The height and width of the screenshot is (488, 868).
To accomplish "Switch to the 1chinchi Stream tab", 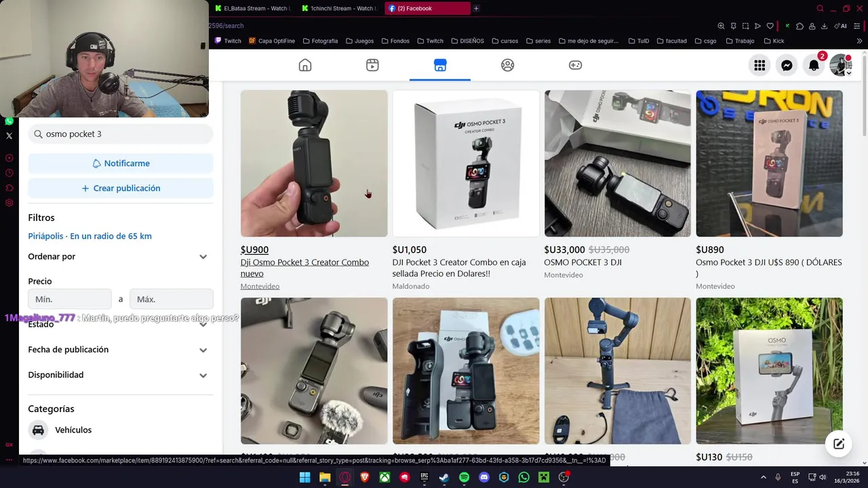I will 338,8.
